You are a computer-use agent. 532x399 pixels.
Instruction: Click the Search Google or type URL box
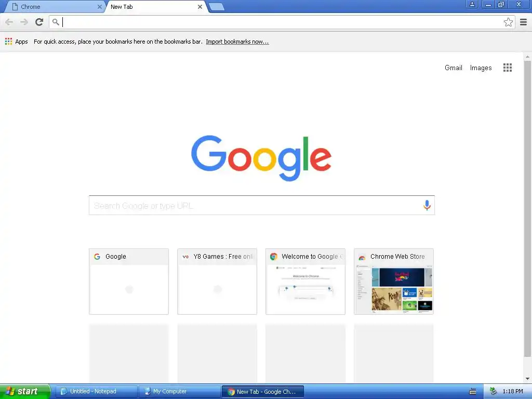pyautogui.click(x=262, y=205)
